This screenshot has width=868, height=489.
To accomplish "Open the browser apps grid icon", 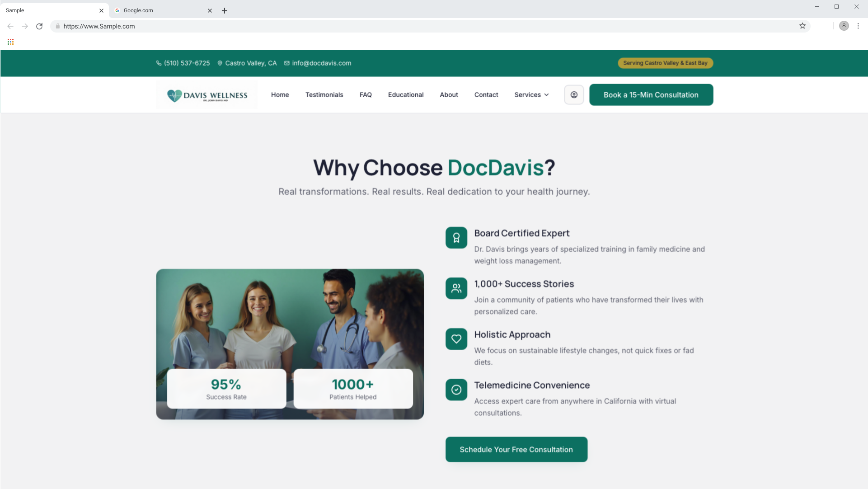I will [x=10, y=42].
